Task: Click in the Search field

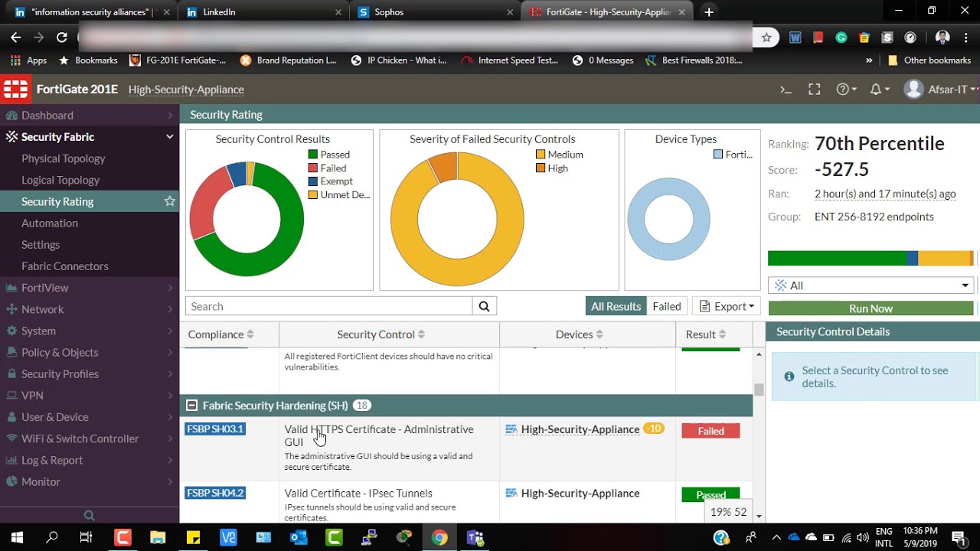Action: click(328, 306)
